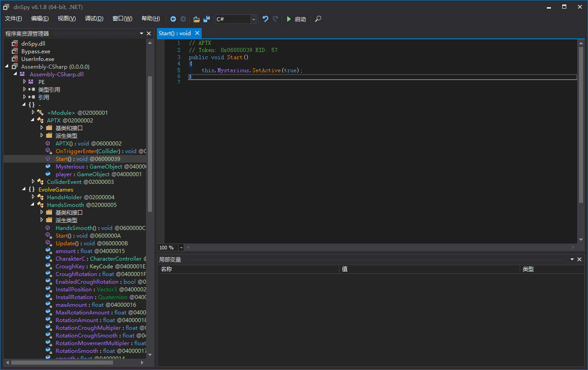588x370 pixels.
Task: Close the locals 局部变量 panel
Action: [x=579, y=259]
